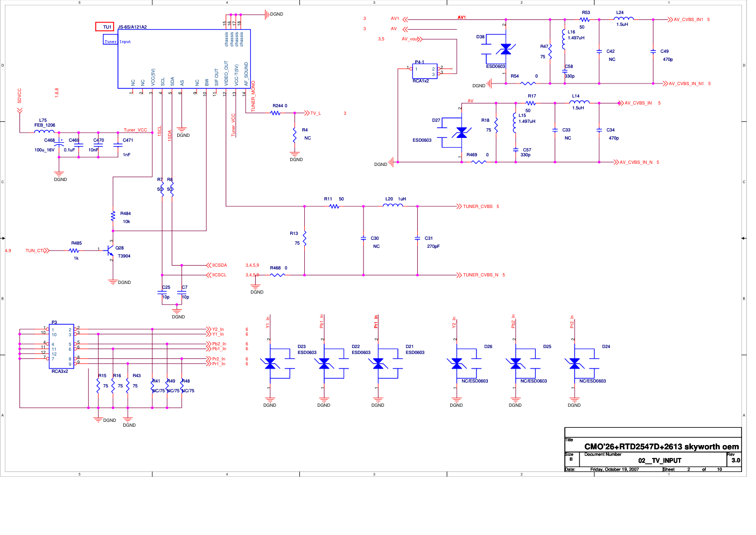
Task: Select the R244 resistor symbol near TV_L
Action: (x=276, y=113)
